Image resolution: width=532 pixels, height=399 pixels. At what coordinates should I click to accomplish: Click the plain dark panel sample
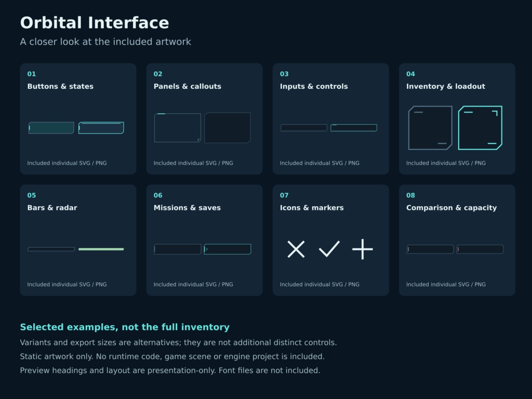pyautogui.click(x=228, y=128)
